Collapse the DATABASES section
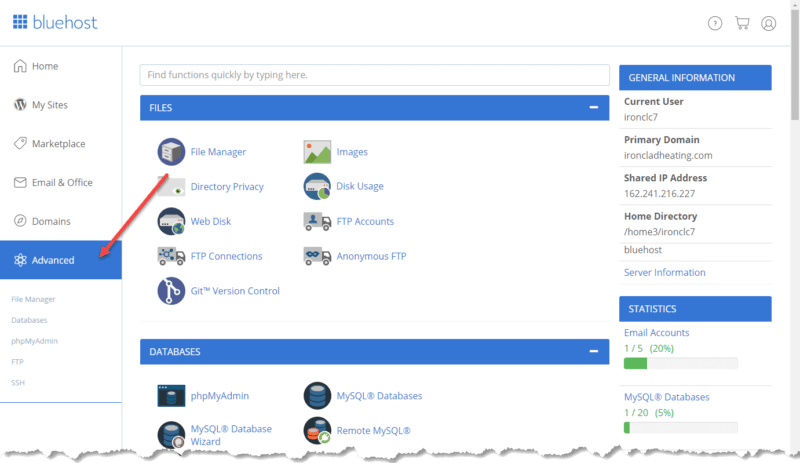 (x=593, y=352)
